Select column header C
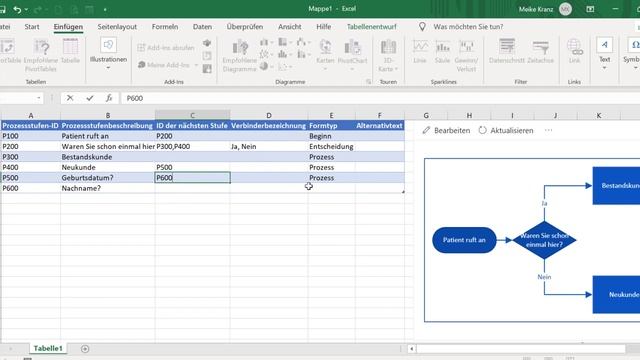The width and height of the screenshot is (640, 360). pos(192,116)
